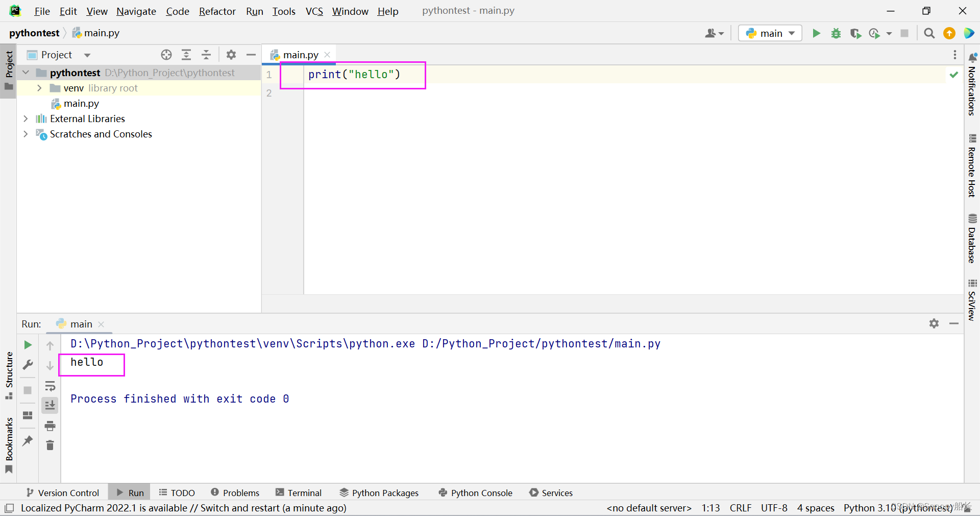This screenshot has height=516, width=980.
Task: Click the Python 3.10 interpreter selector
Action: pyautogui.click(x=898, y=508)
